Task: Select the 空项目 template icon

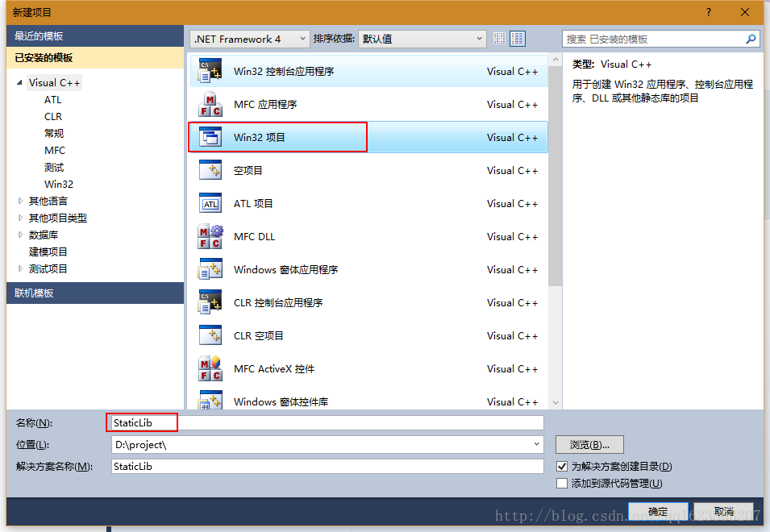Action: tap(210, 170)
